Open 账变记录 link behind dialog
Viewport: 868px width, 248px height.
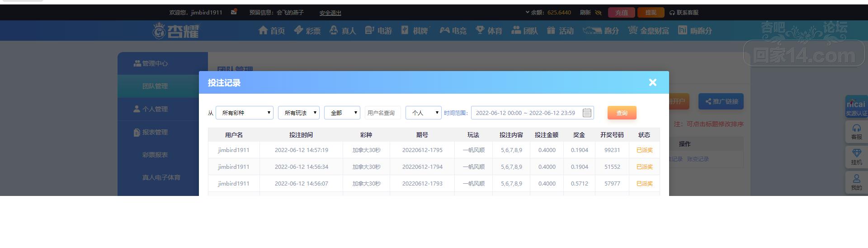point(698,159)
